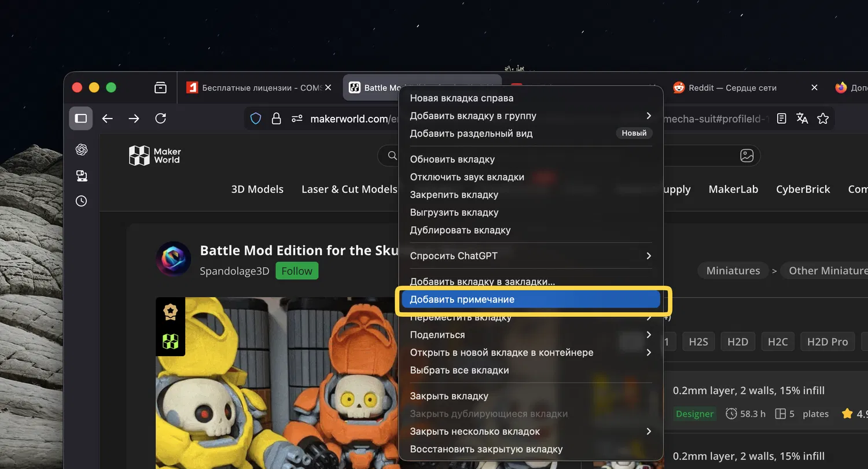Select Выгрузить вкладку
This screenshot has width=868, height=469.
point(531,212)
